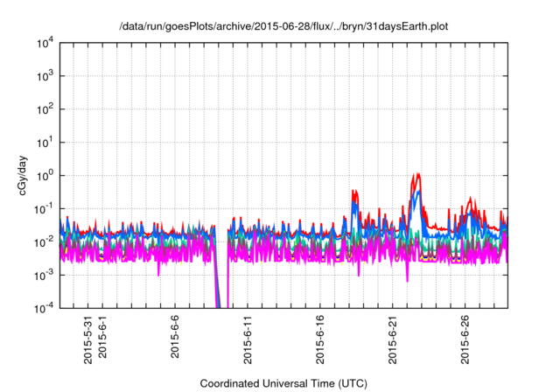This screenshot has width=560, height=392.
Task: Click the 10^2 y-axis tick label
Action: (45, 109)
